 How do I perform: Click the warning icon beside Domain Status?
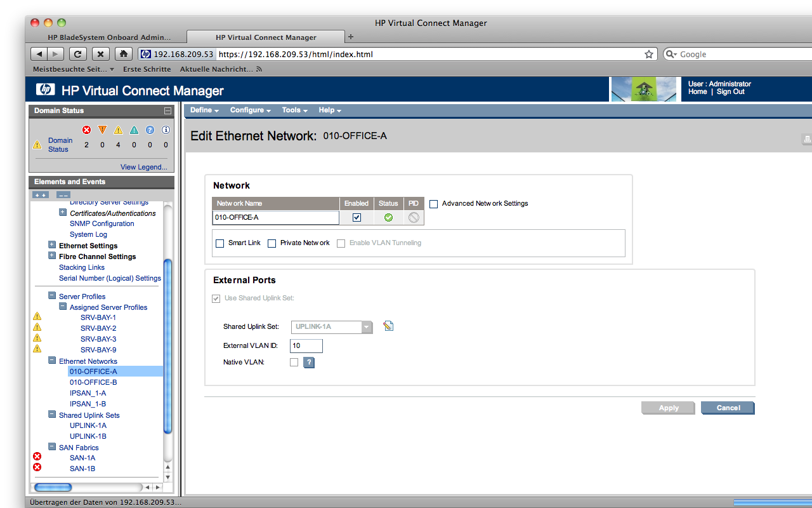37,145
